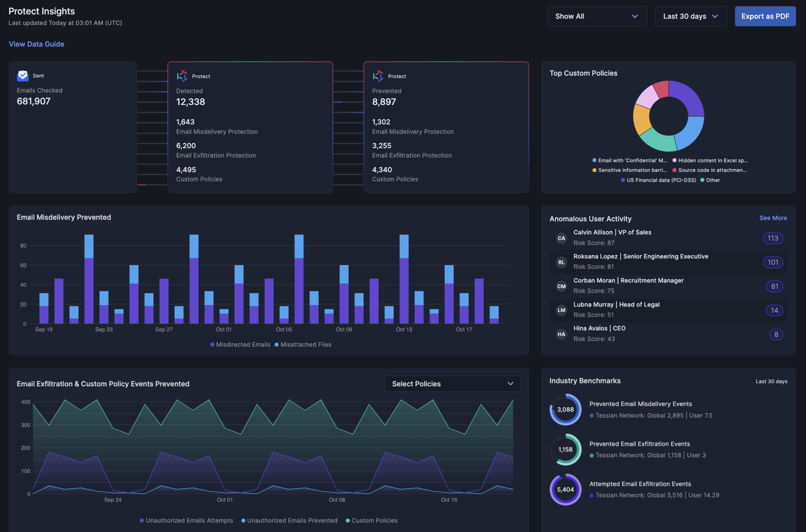
Task: Toggle Unauthorized Emails Attempts legend series
Action: point(186,520)
